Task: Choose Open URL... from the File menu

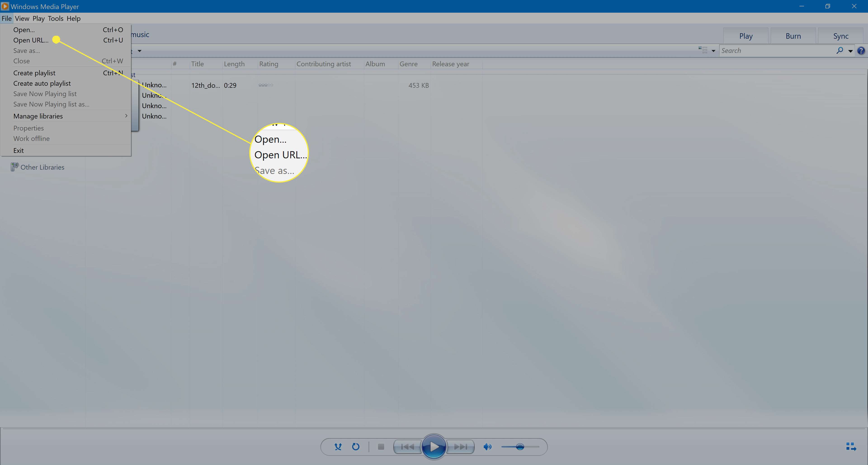Action: point(66,40)
